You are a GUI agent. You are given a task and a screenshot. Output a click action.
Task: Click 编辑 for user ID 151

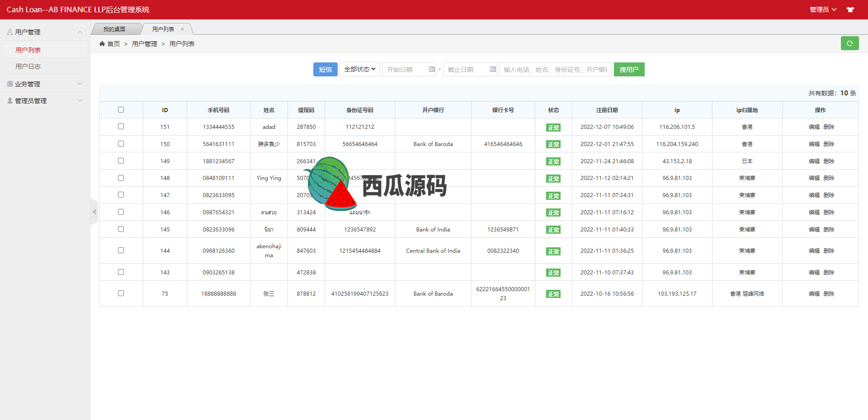[x=814, y=127]
